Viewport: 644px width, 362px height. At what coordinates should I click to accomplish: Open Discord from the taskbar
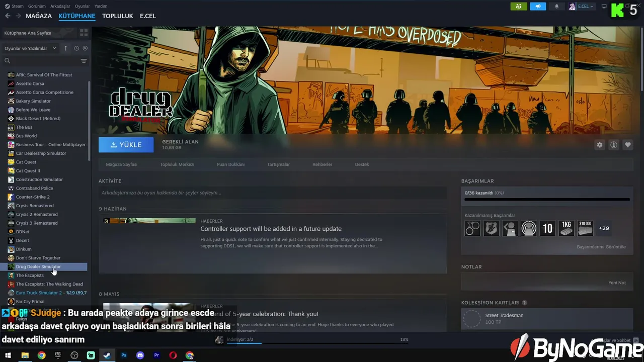tap(140, 355)
